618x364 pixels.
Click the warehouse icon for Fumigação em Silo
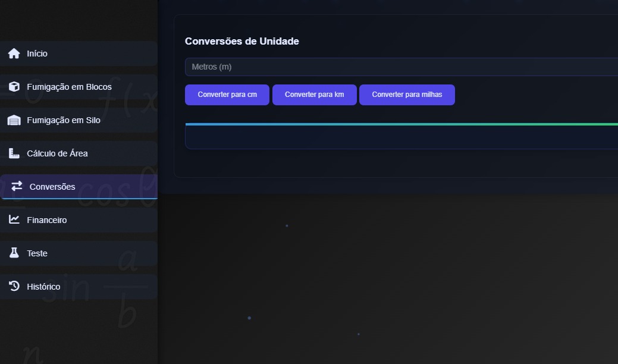[14, 120]
